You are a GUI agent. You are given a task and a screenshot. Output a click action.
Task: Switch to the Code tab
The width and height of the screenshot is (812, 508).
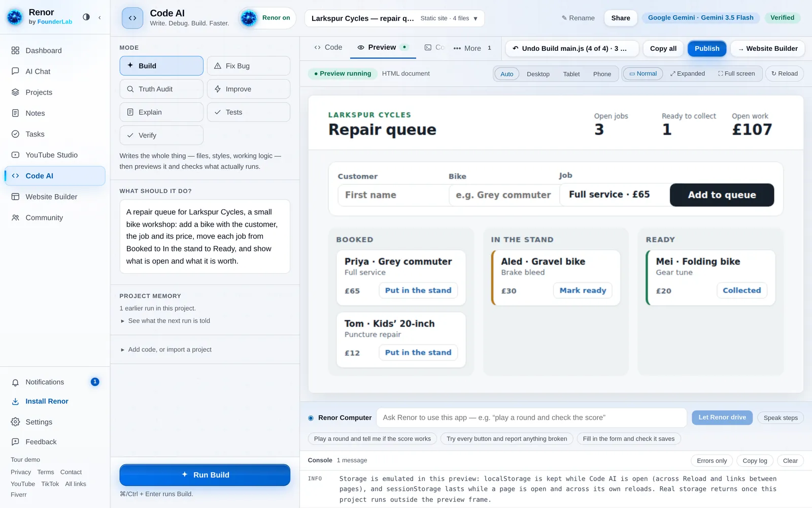point(328,47)
